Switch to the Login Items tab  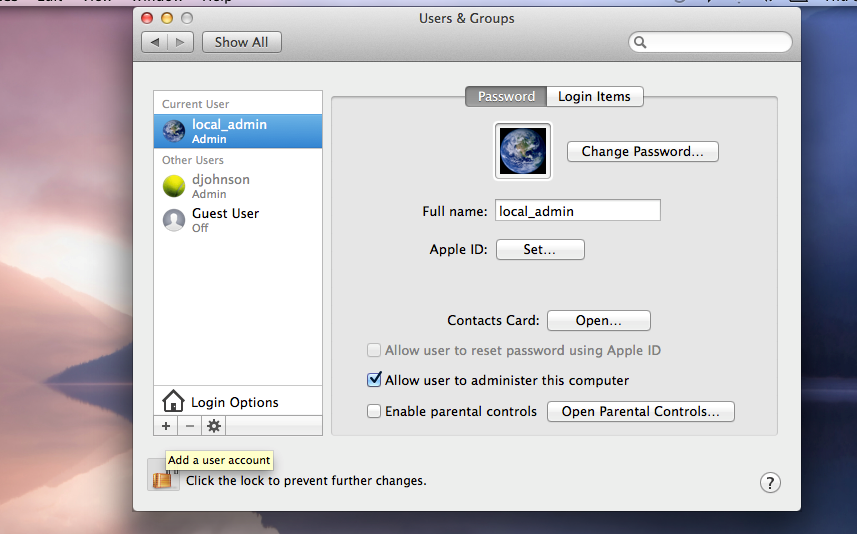[594, 96]
